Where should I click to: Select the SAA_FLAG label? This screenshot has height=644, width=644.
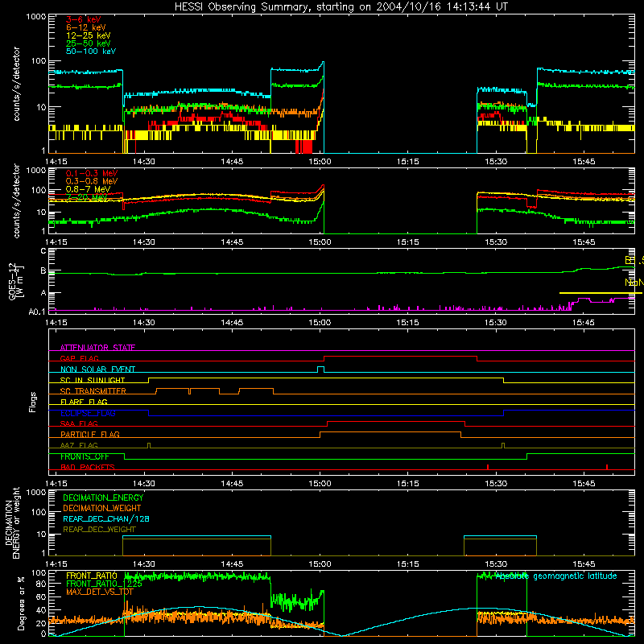(79, 424)
